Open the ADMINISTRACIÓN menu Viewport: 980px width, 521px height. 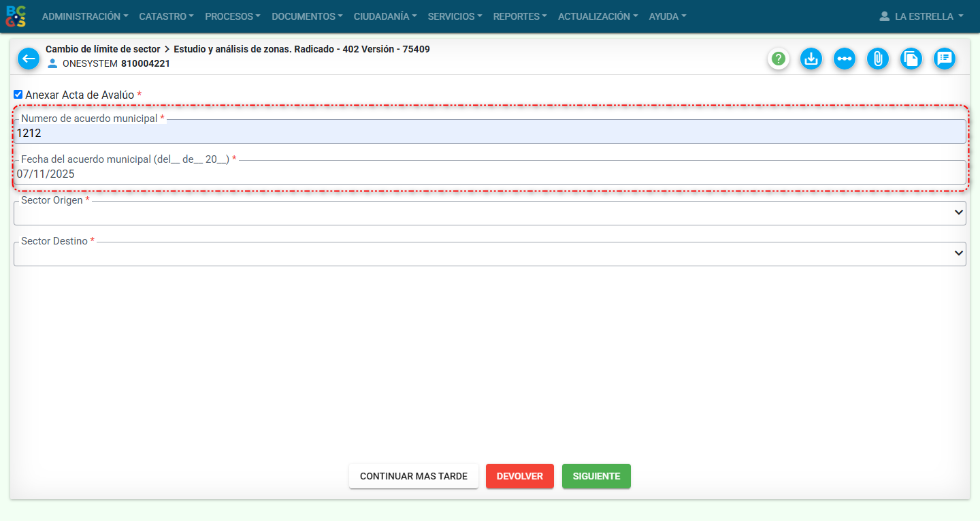click(x=84, y=16)
